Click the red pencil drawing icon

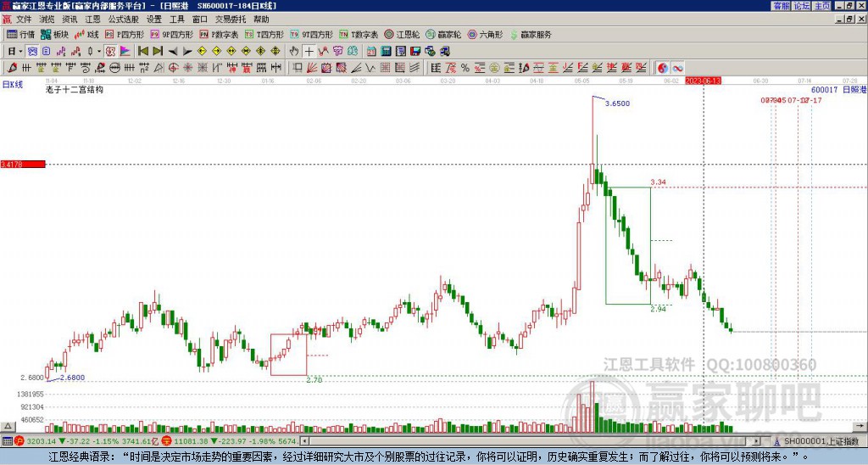[12, 68]
